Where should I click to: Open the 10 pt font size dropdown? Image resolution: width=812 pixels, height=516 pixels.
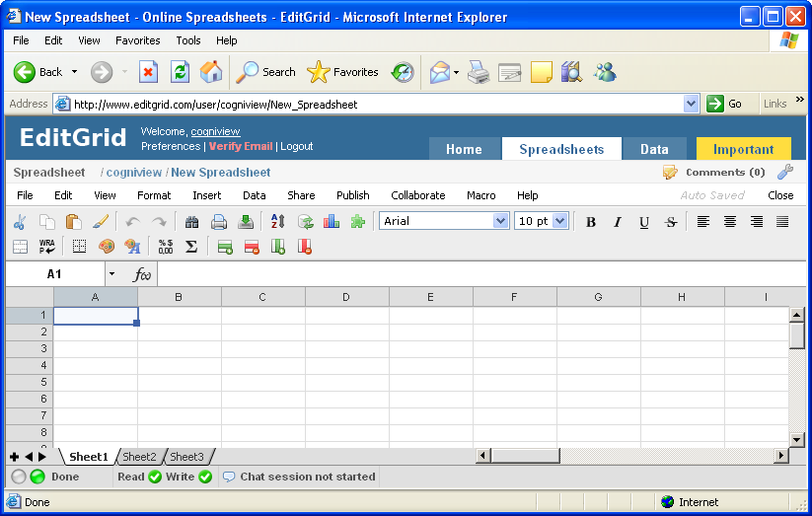pos(560,221)
